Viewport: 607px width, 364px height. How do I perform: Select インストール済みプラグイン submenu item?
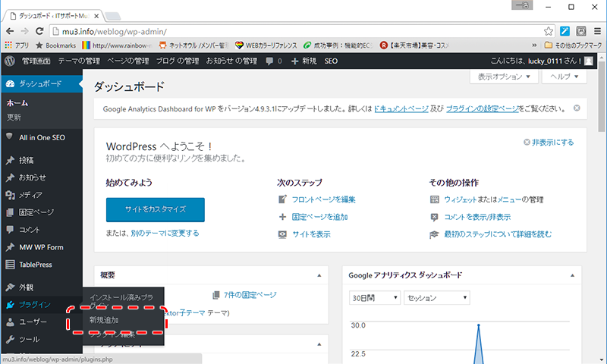pos(121,301)
